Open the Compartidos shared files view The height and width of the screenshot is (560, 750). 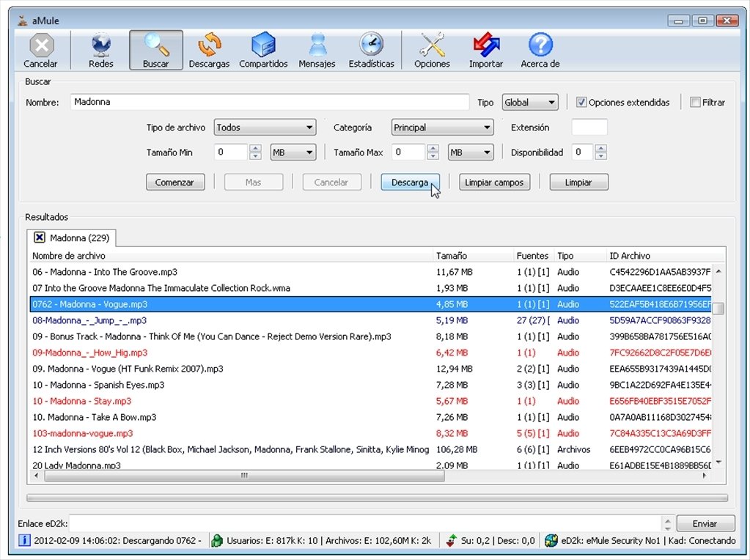point(263,51)
